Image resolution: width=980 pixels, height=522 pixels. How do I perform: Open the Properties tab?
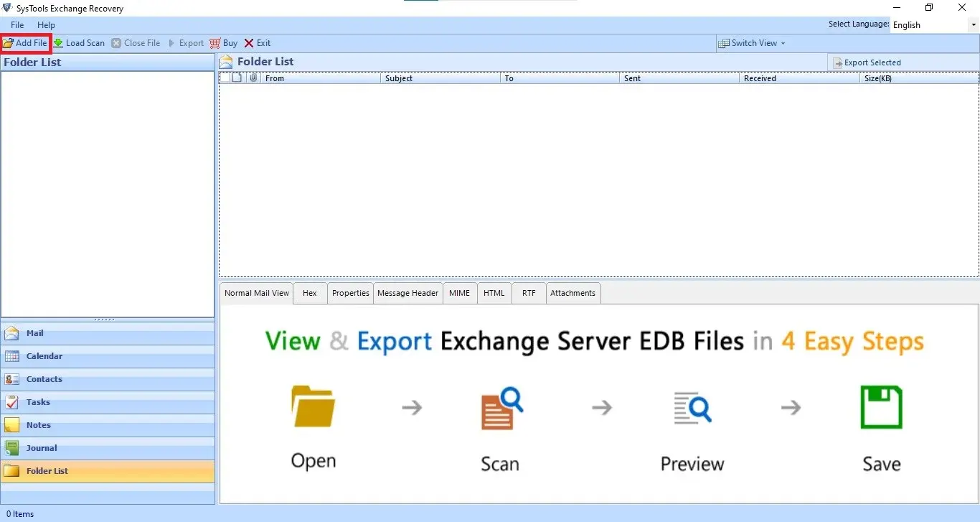tap(351, 293)
